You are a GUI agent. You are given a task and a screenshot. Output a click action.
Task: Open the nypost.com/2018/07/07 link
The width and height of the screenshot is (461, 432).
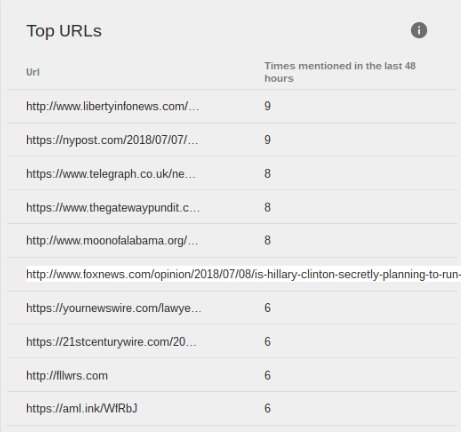coord(112,140)
